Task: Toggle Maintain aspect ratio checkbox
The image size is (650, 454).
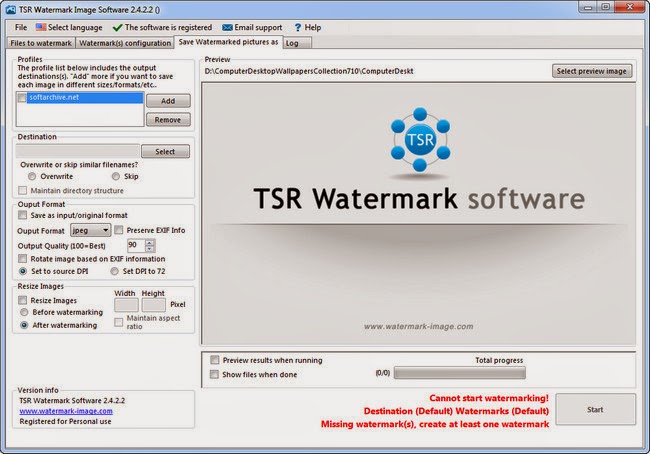Action: (119, 322)
